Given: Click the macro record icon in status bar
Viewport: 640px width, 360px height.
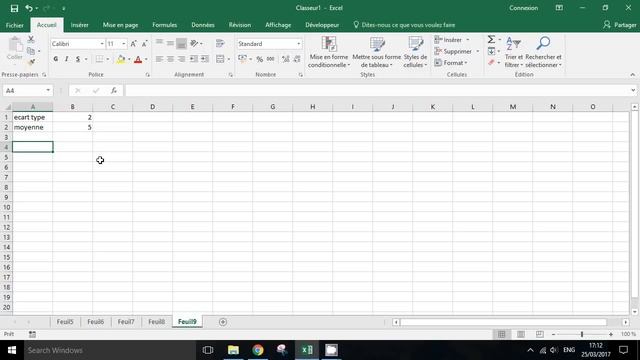Looking at the screenshot, I should (32, 334).
